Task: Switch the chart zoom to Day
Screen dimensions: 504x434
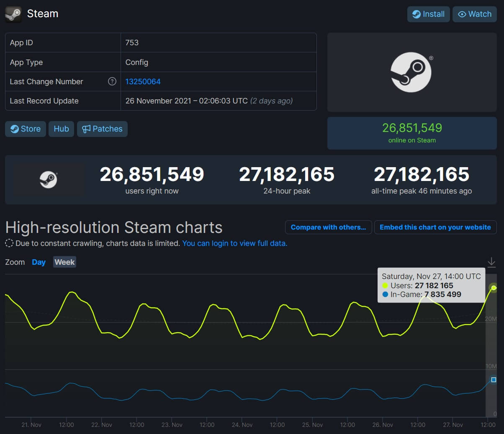Action: 39,262
